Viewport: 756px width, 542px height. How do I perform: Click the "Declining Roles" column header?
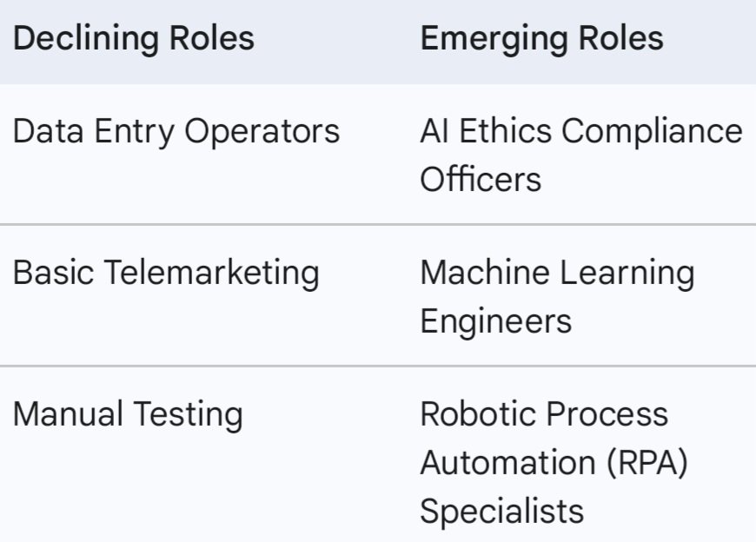coord(134,38)
